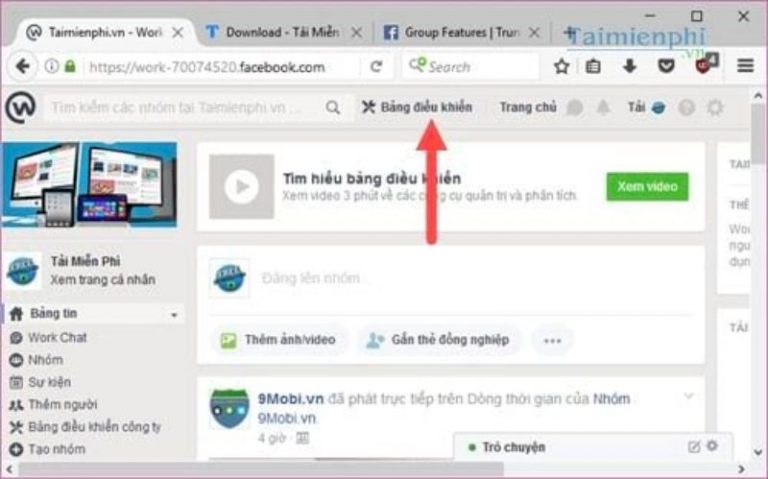Viewport: 768px width, 479px height.
Task: Open the Tải profile link in top bar
Action: (x=647, y=107)
